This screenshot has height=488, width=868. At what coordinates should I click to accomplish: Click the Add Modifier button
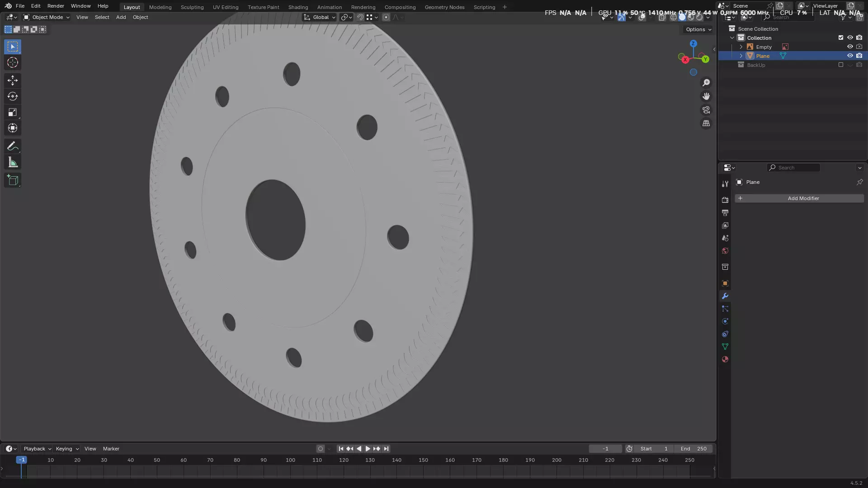[799, 198]
